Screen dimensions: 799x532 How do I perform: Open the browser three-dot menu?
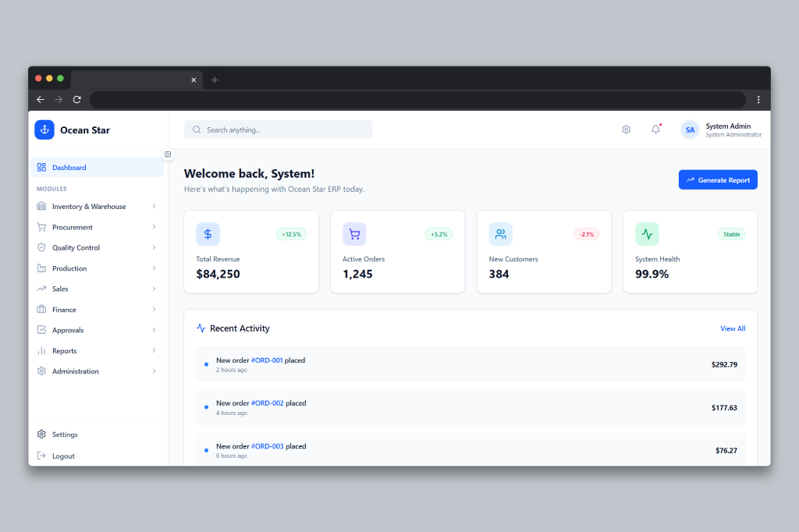758,99
